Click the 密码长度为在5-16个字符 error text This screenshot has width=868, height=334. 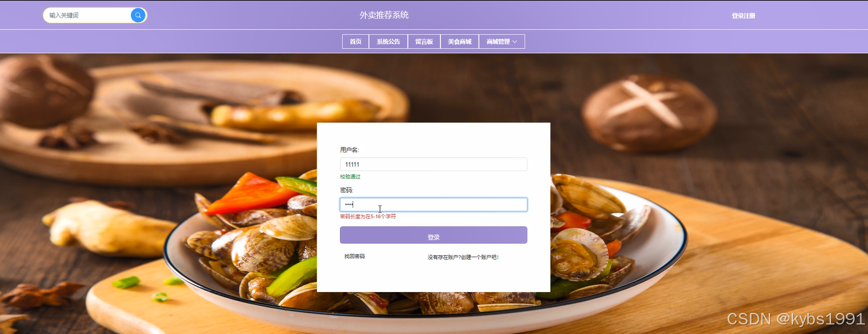(x=368, y=216)
